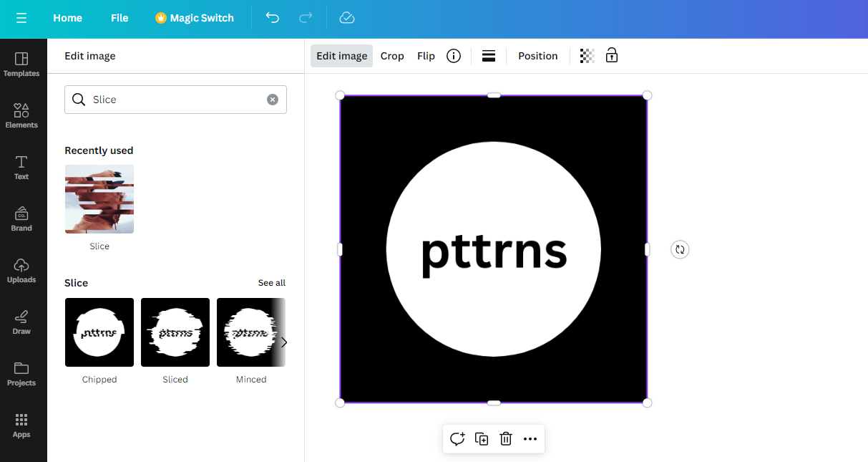Open the transparency checkerboard control
This screenshot has width=868, height=462.
click(x=587, y=56)
